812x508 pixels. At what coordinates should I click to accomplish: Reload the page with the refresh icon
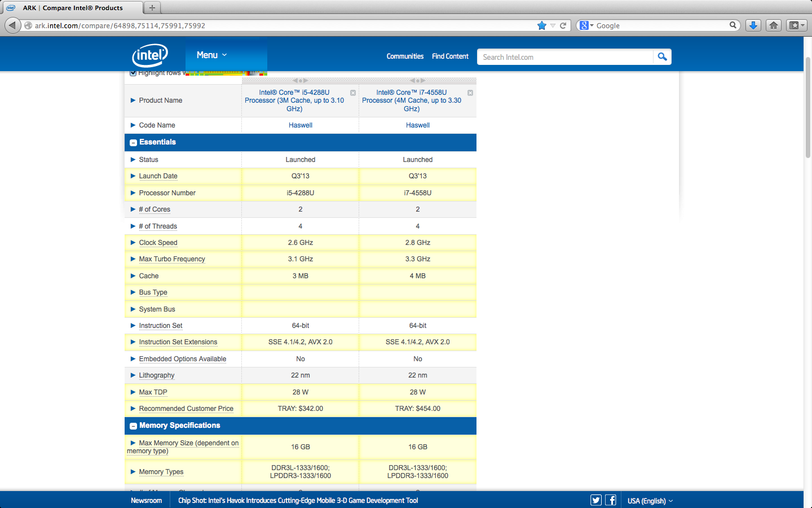[x=563, y=25]
